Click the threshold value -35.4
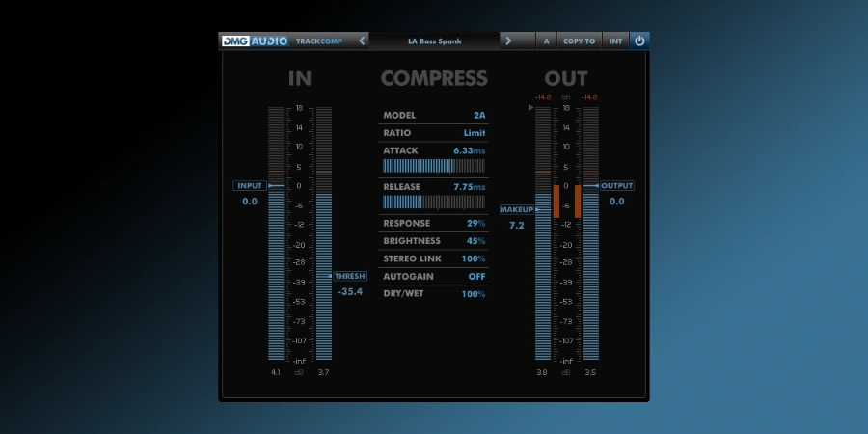 click(x=350, y=291)
